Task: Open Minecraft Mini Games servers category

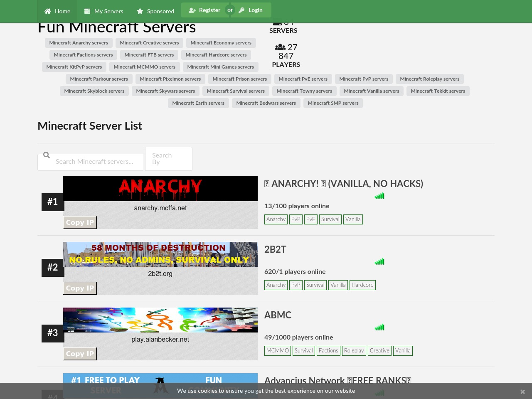Action: 221,67
